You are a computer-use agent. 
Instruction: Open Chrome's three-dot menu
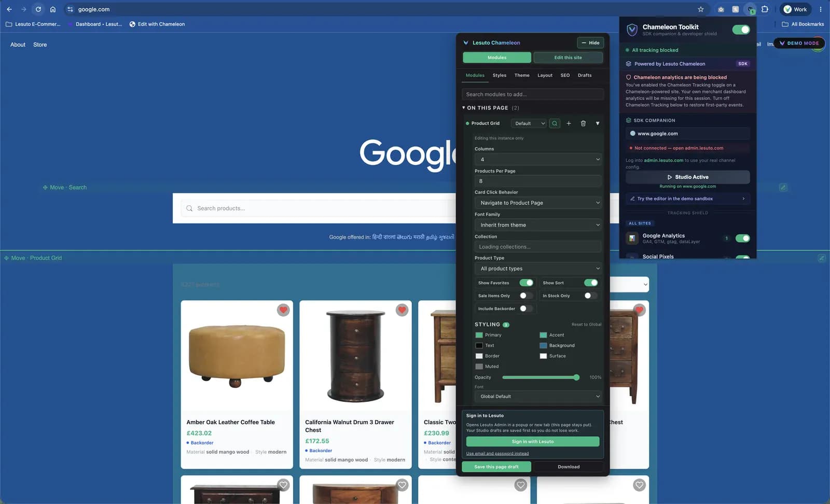click(x=821, y=9)
